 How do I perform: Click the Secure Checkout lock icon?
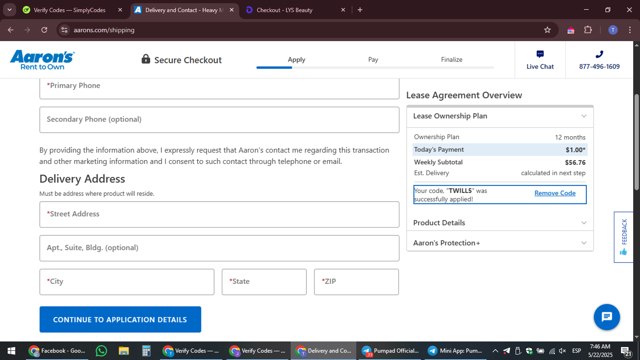point(145,59)
